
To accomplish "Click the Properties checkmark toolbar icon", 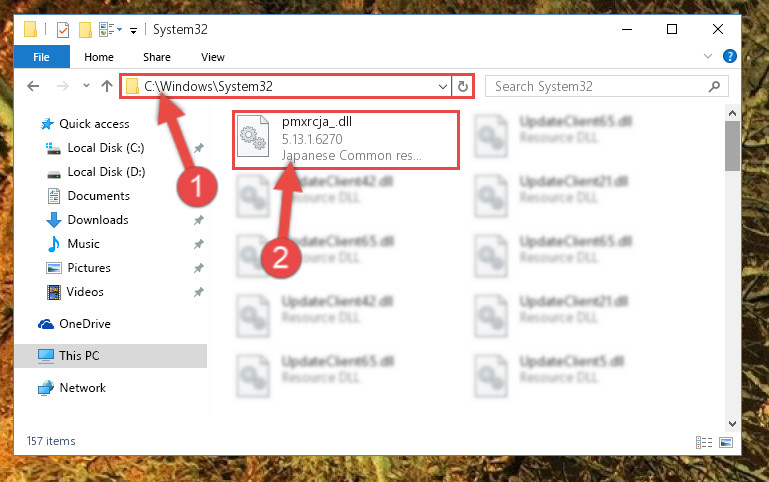I will [63, 30].
